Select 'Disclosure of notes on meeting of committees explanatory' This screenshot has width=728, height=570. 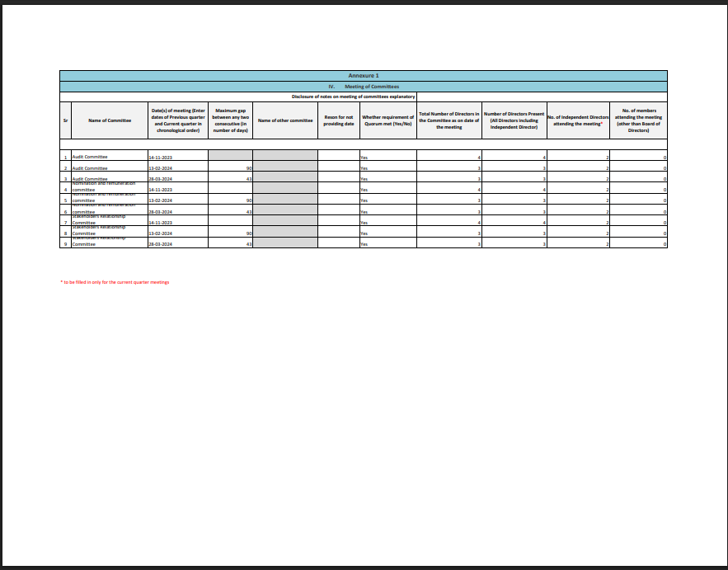click(353, 97)
